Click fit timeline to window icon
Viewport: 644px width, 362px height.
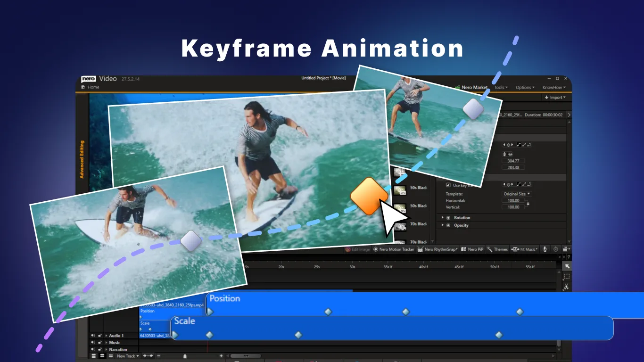click(148, 356)
